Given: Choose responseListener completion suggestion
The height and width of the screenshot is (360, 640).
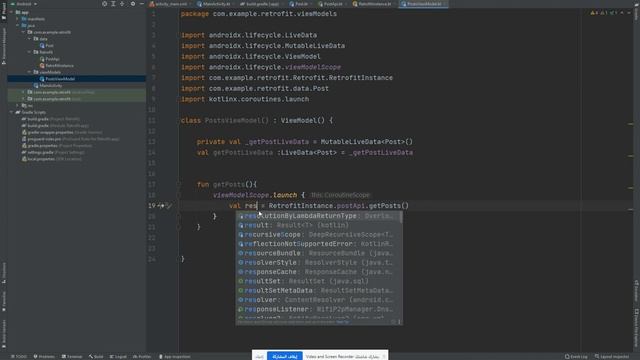Looking at the screenshot, I should (318, 309).
